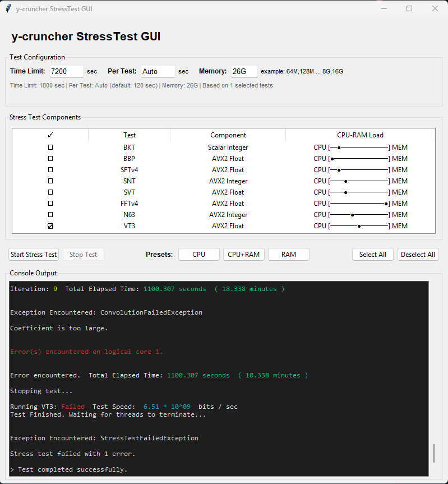The image size is (448, 484).
Task: Click the Select All button
Action: [373, 255]
